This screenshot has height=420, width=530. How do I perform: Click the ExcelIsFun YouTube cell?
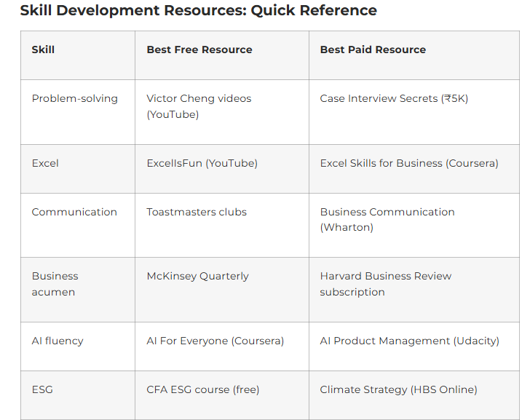202,163
